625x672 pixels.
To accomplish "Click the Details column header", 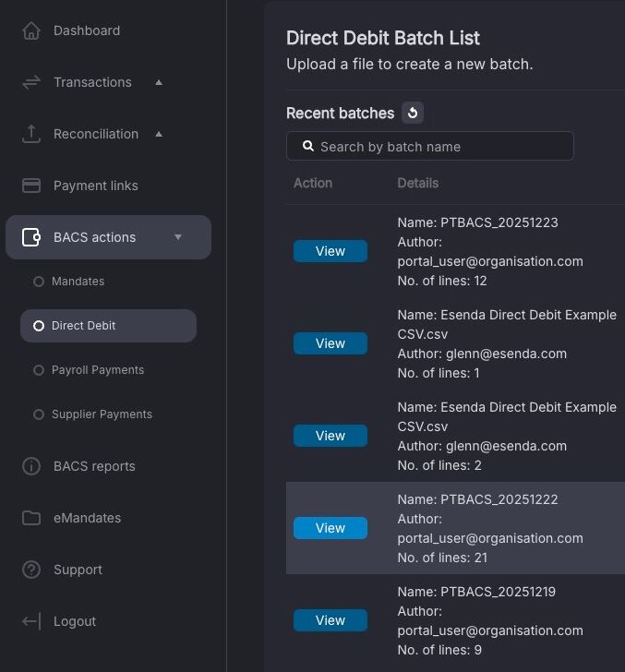I will [418, 183].
